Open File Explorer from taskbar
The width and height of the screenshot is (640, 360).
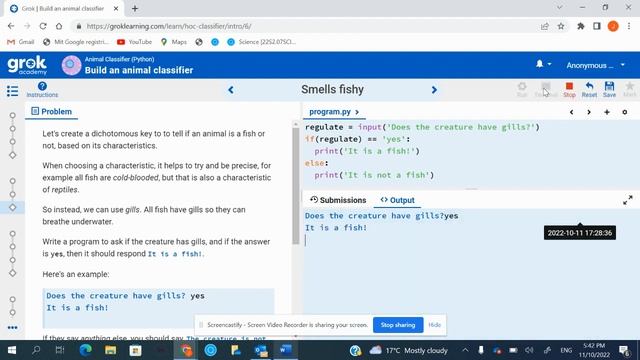pos(110,350)
